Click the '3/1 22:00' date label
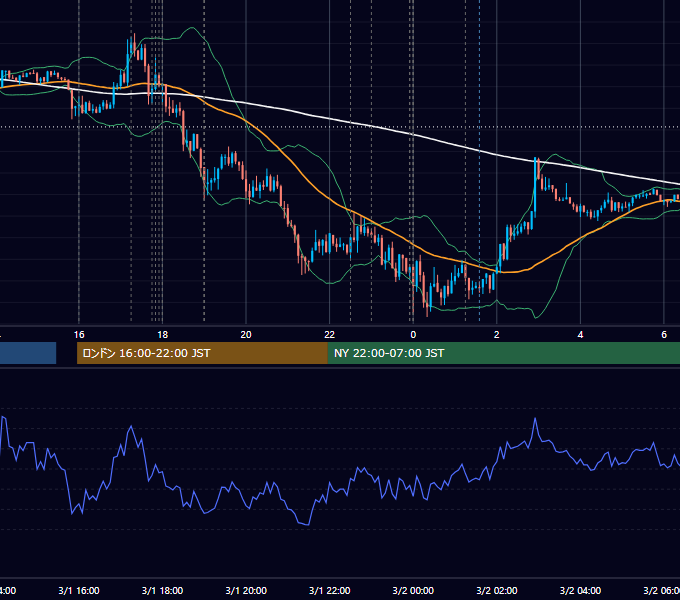 [330, 591]
